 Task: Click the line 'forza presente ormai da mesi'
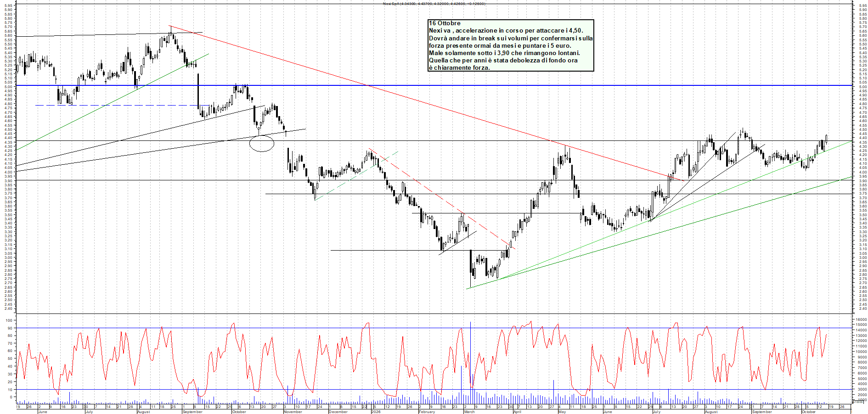tap(500, 45)
